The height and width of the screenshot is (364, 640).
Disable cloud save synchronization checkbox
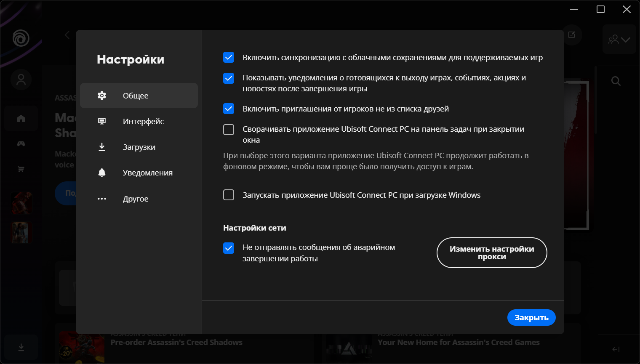pyautogui.click(x=229, y=57)
